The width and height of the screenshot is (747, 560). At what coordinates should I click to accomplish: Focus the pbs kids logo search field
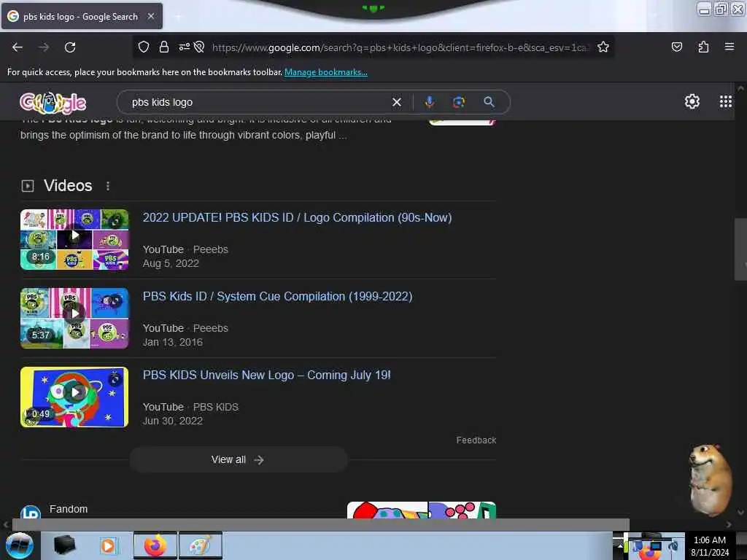click(x=258, y=102)
